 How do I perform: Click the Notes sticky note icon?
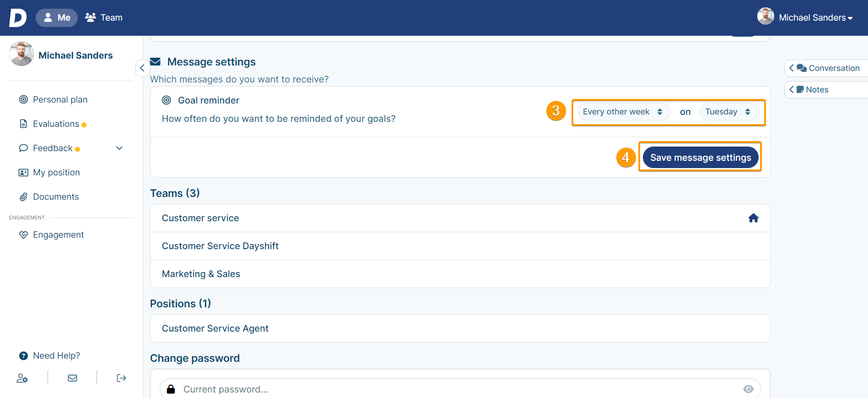point(800,89)
